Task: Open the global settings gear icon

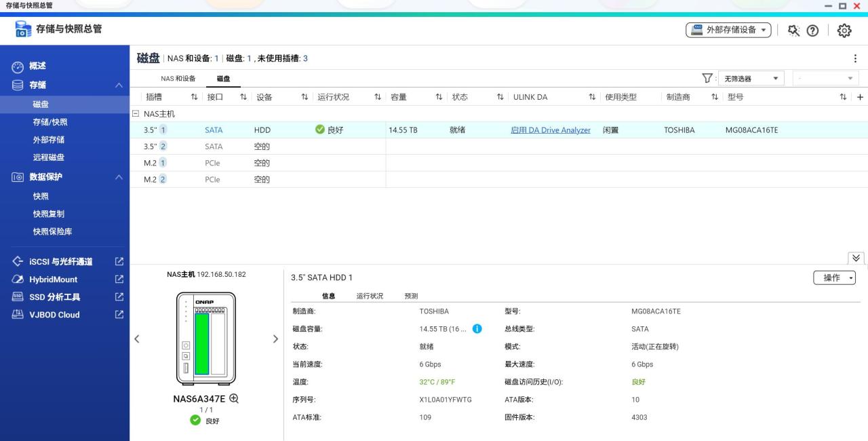Action: click(x=844, y=31)
